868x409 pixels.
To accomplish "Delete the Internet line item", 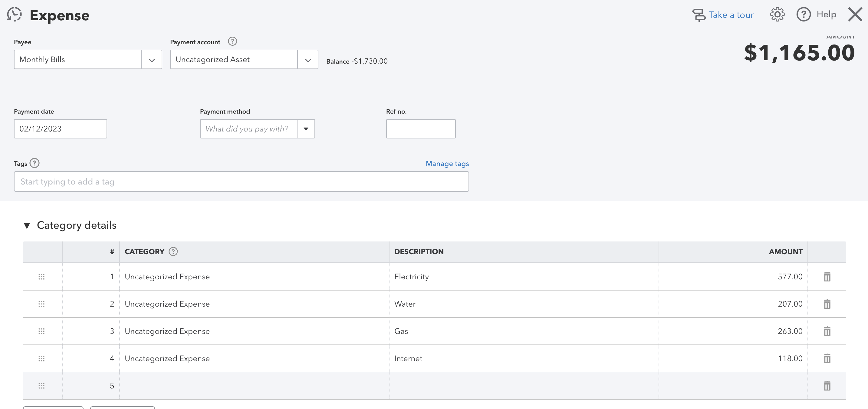I will [827, 358].
